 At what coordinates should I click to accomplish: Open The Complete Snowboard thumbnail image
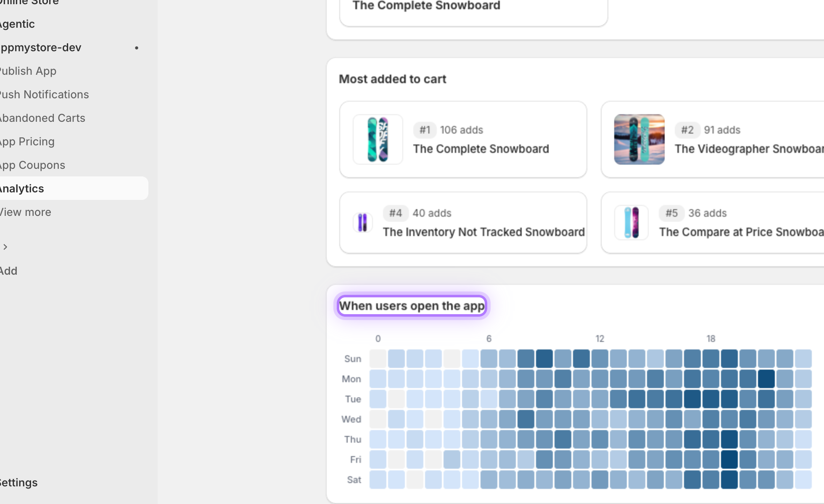pyautogui.click(x=378, y=139)
